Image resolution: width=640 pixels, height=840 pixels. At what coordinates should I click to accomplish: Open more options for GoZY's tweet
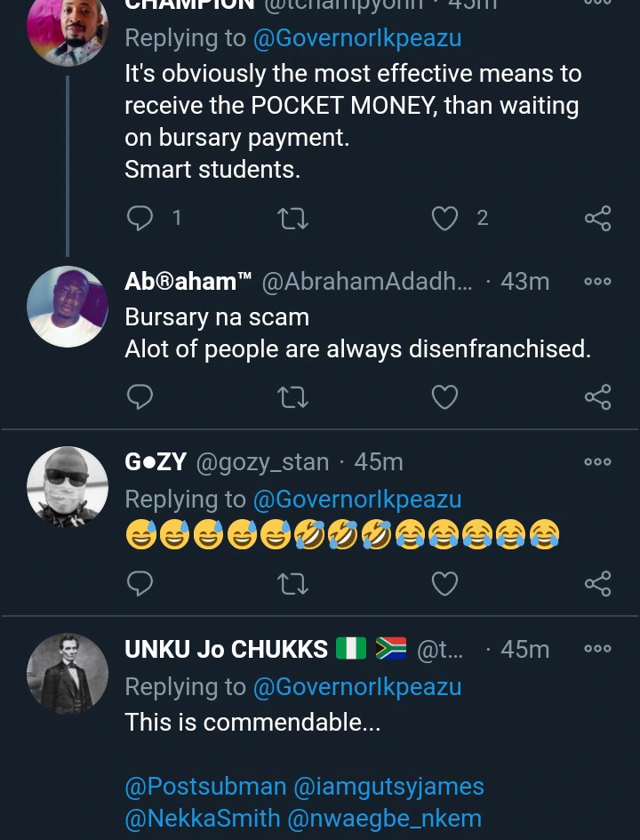pyautogui.click(x=597, y=462)
